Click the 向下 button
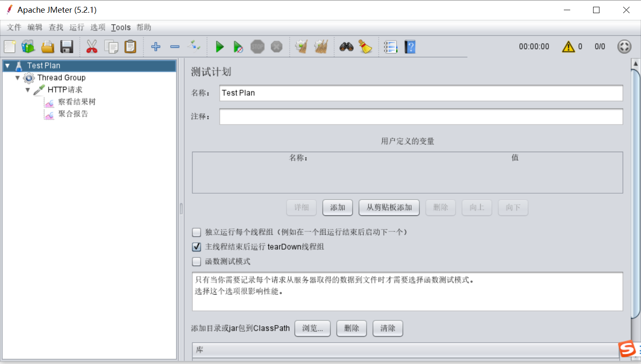 [513, 208]
